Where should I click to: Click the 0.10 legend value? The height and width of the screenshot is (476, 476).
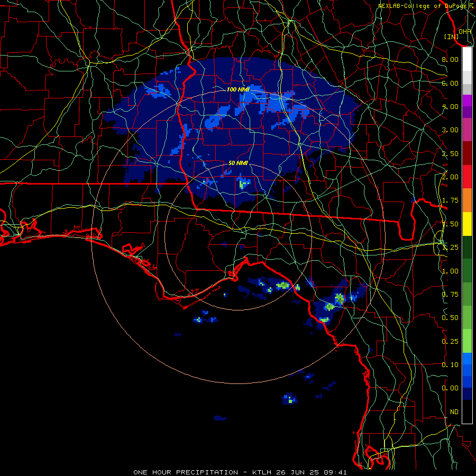click(450, 365)
